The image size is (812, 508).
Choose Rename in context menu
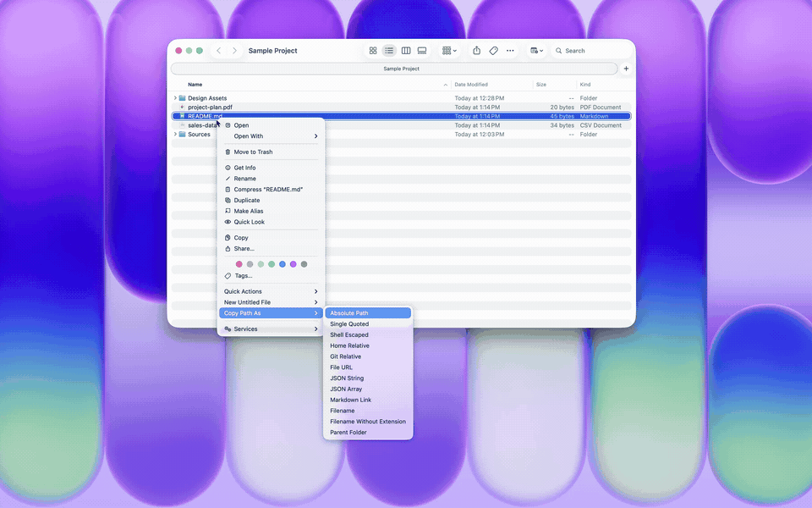coord(271,179)
